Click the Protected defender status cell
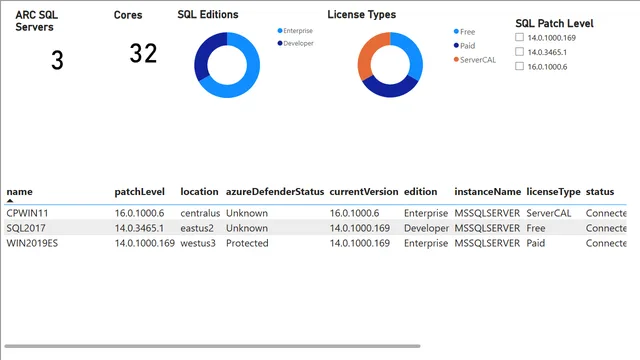 point(247,243)
